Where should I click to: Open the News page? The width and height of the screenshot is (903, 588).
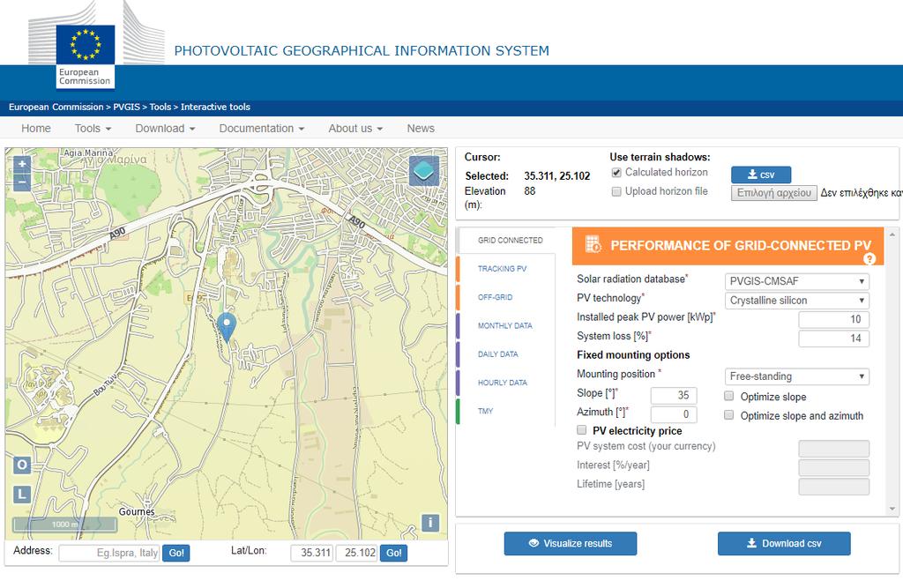pyautogui.click(x=421, y=129)
